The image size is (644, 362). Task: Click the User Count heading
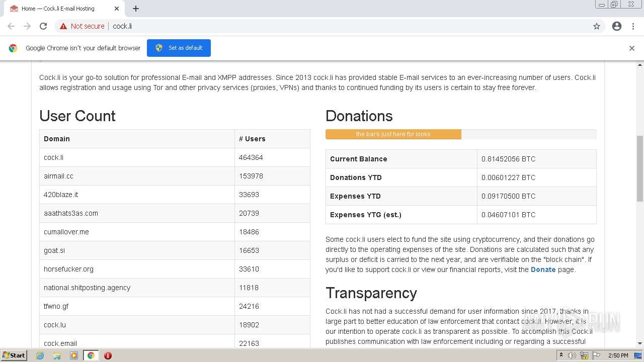(77, 116)
